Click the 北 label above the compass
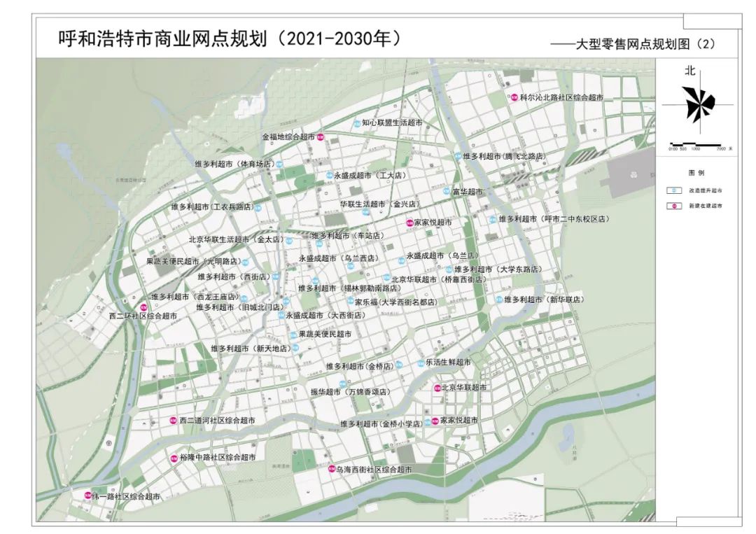 pyautogui.click(x=690, y=71)
